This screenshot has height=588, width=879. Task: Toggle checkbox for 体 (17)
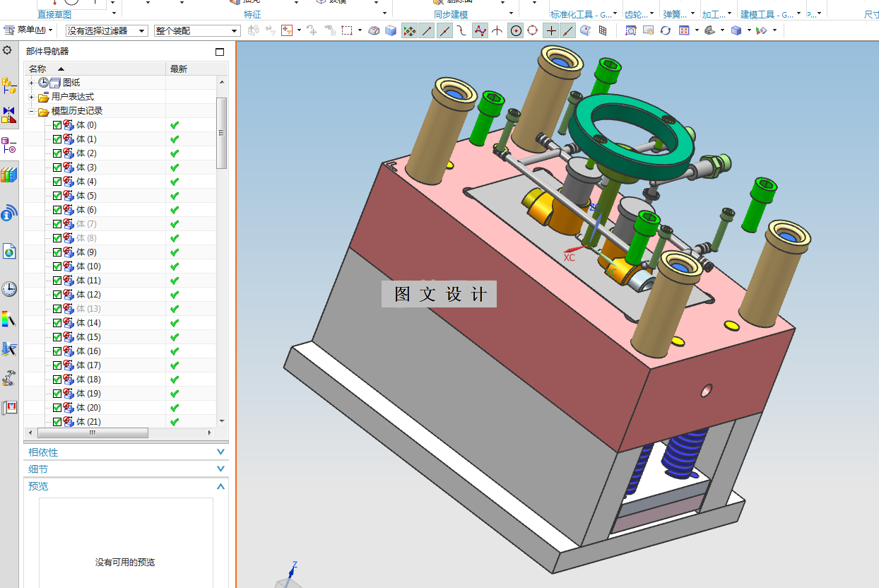tap(57, 365)
